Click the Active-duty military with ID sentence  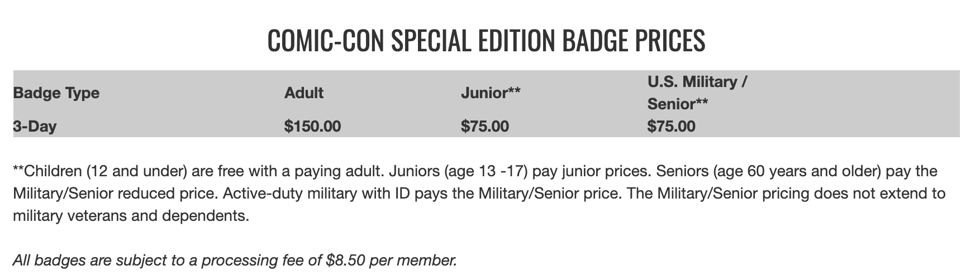coord(421,194)
